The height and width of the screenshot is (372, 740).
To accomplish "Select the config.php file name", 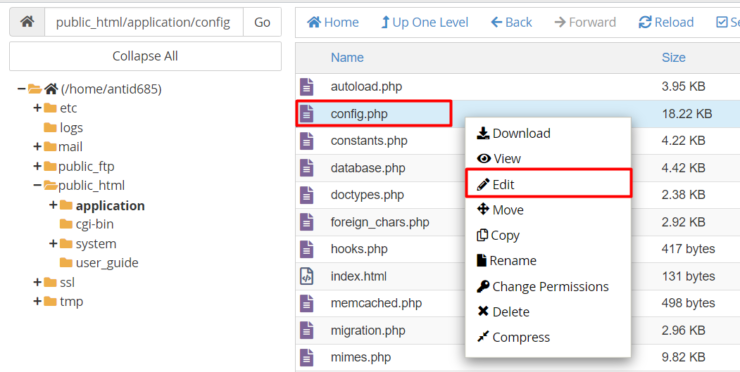I will tap(359, 114).
